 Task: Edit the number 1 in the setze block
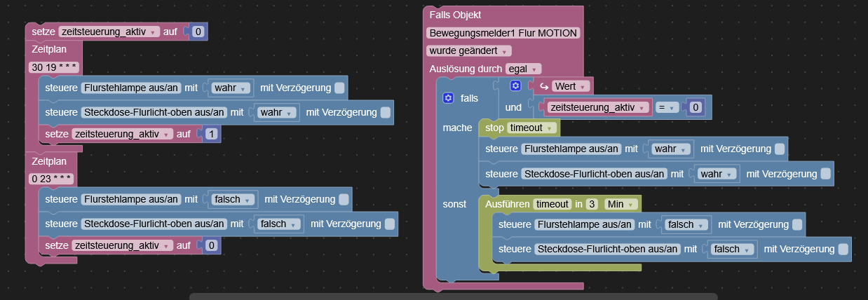212,133
